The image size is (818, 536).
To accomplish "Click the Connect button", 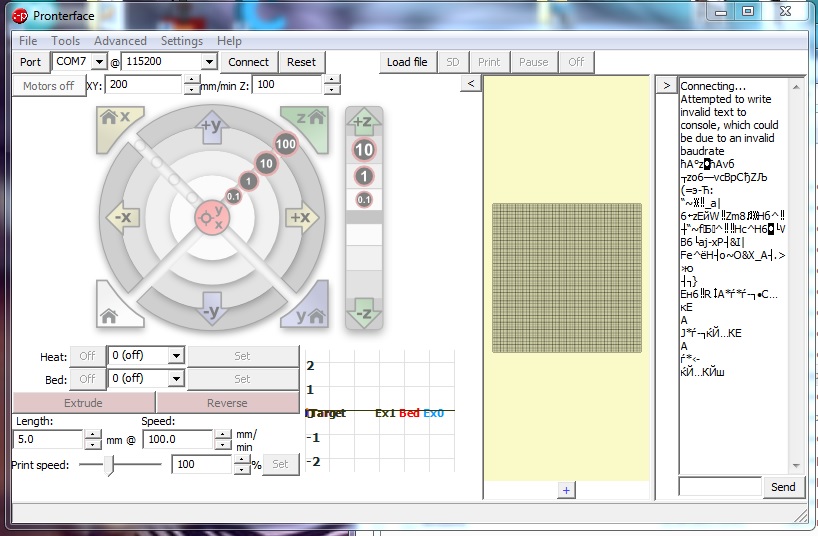I will click(x=248, y=62).
